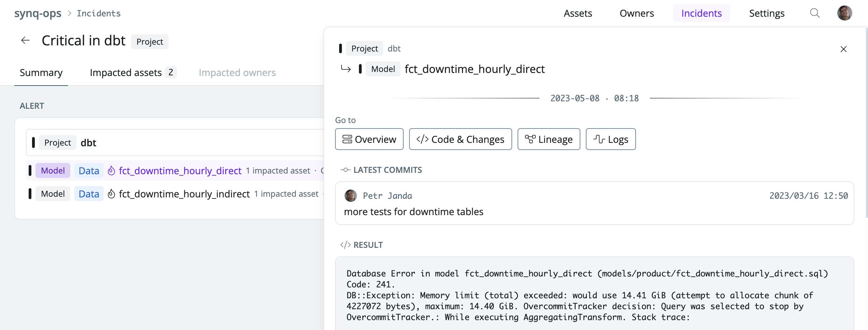
Task: Open Owners in top navigation
Action: click(637, 13)
